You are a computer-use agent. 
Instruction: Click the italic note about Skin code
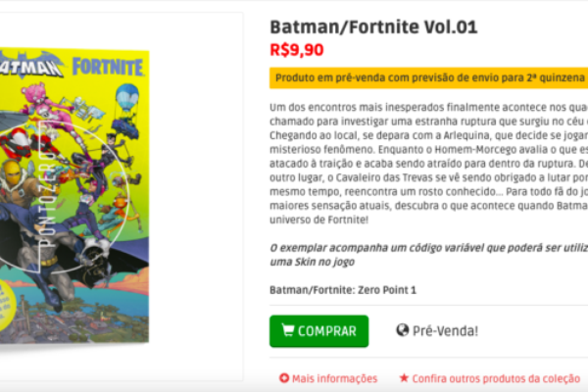click(428, 255)
